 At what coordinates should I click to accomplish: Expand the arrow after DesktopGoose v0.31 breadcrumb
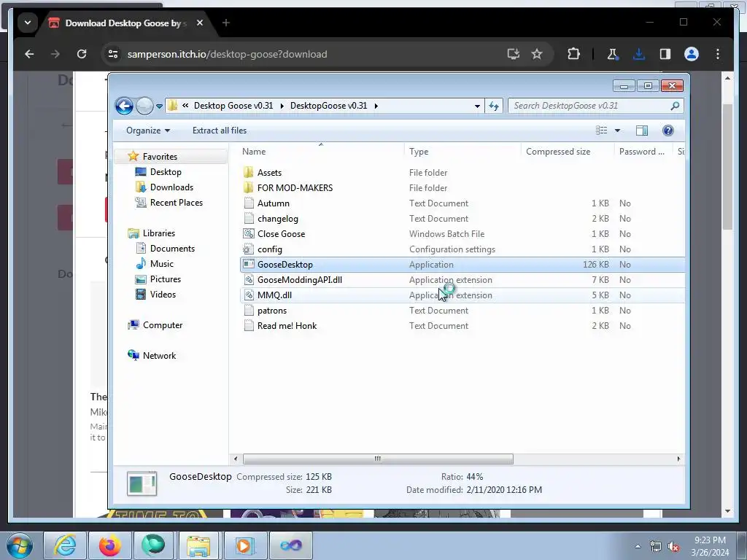pyautogui.click(x=376, y=106)
